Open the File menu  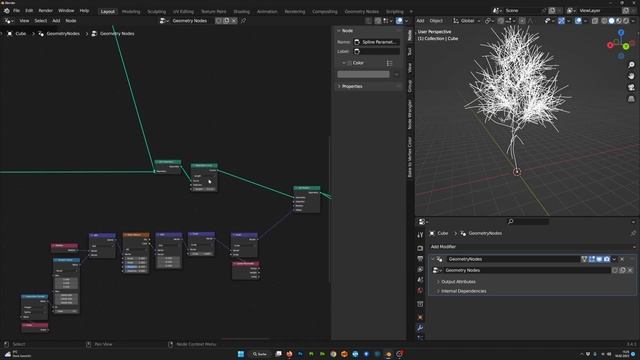tap(16, 11)
